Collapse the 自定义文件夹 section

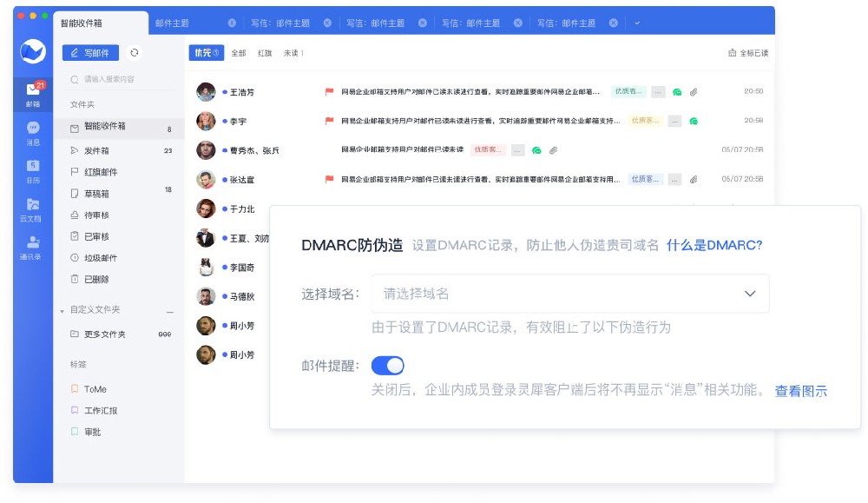point(62,310)
